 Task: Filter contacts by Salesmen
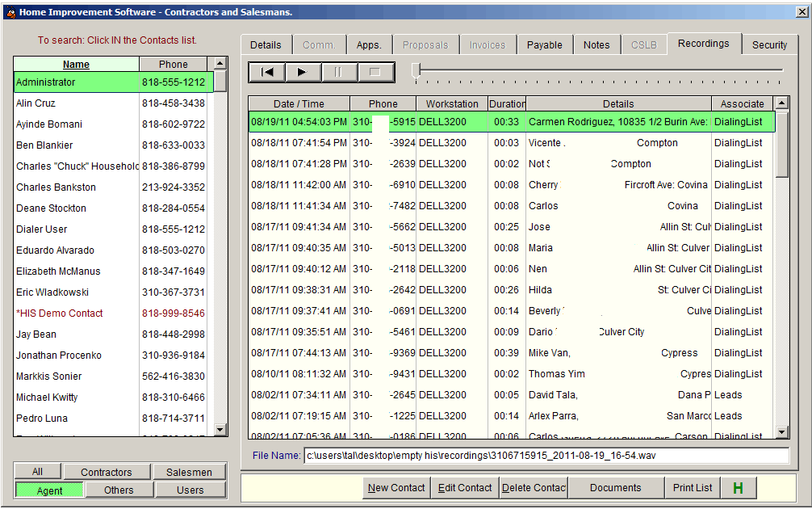click(189, 472)
